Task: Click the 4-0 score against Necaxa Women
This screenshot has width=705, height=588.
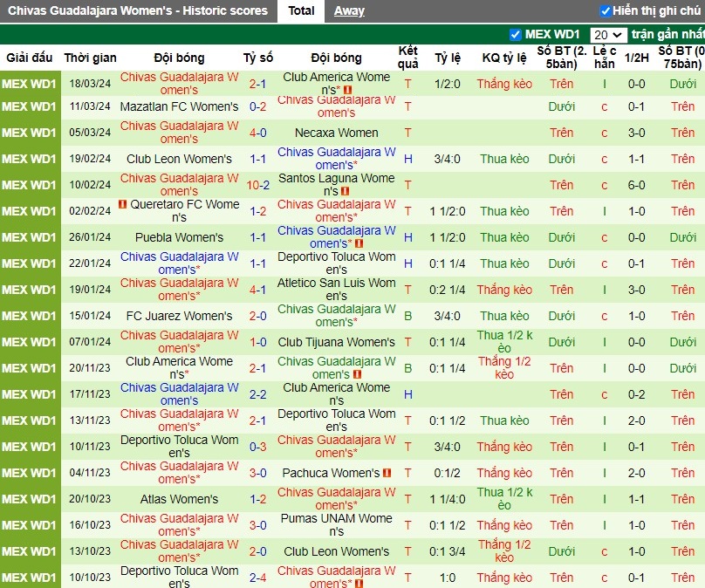Action: (258, 133)
